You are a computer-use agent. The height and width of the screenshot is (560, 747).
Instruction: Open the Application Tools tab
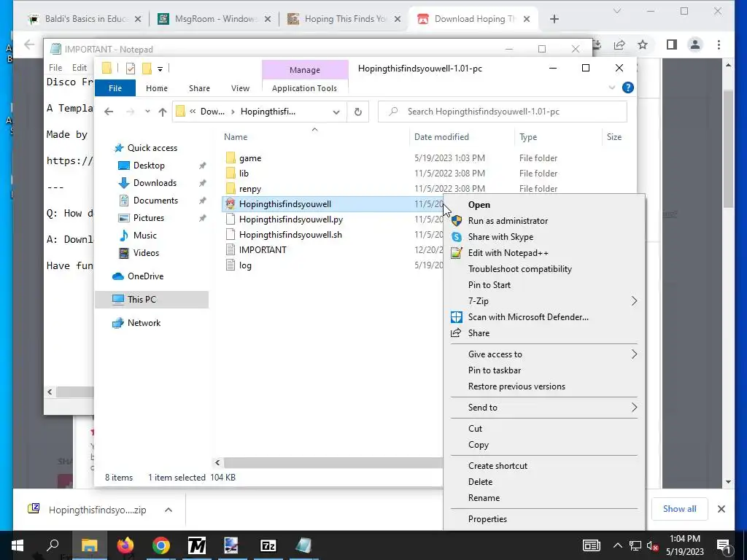click(x=304, y=88)
